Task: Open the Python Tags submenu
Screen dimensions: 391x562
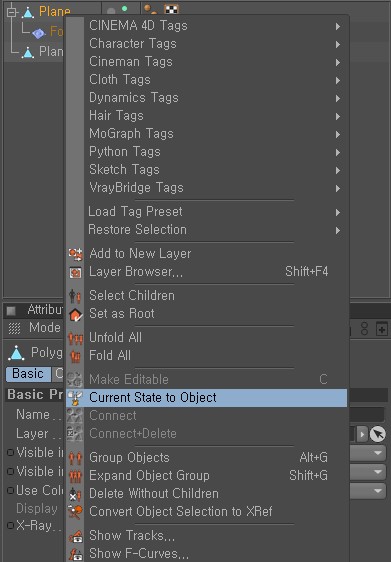Action: point(206,152)
